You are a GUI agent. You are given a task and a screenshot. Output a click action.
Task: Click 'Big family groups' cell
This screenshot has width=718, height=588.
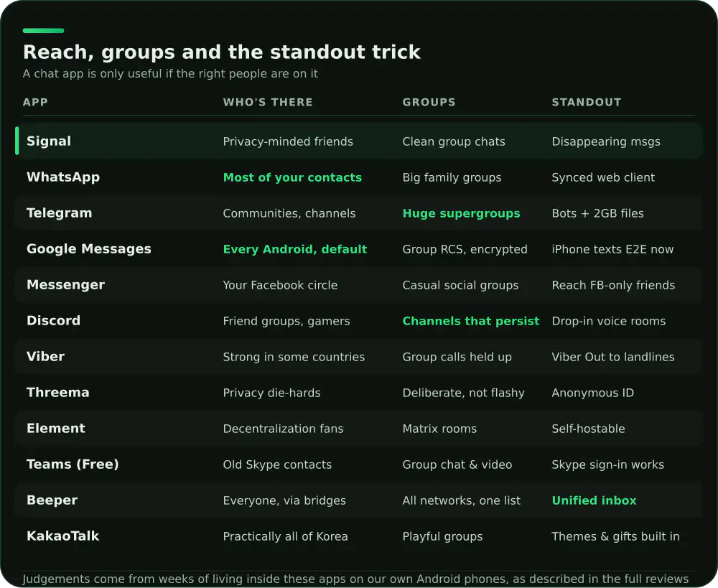452,177
